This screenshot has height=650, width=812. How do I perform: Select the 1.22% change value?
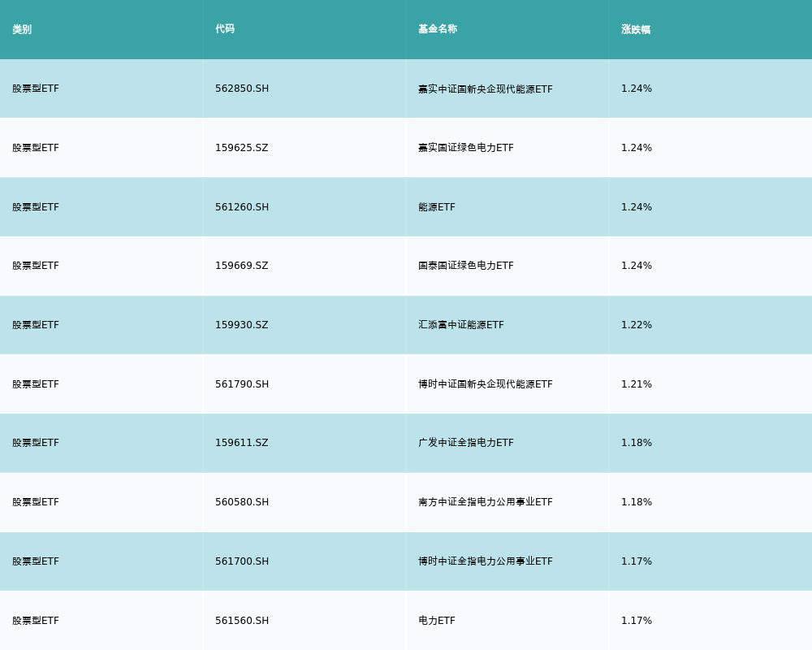pos(637,325)
